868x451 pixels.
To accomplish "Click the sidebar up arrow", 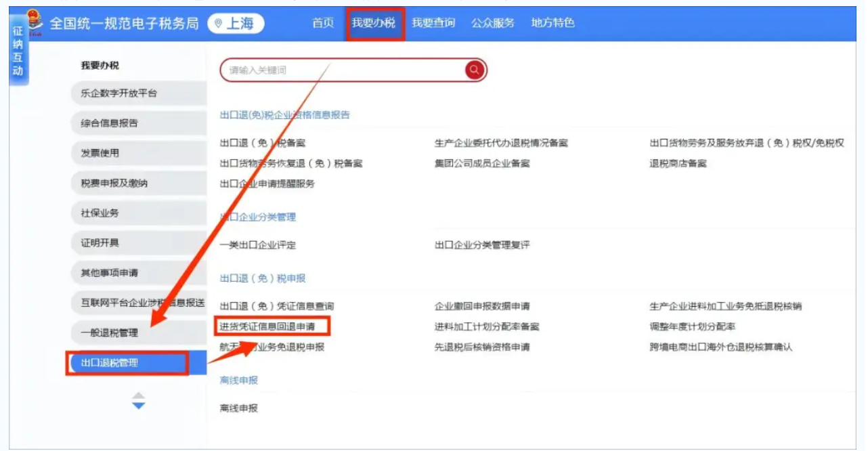I will 138,395.
